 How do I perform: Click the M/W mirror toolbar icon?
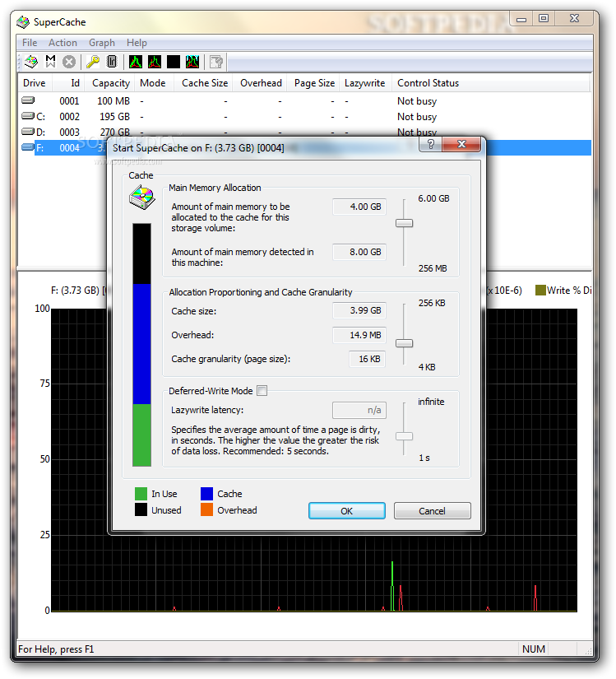51,62
